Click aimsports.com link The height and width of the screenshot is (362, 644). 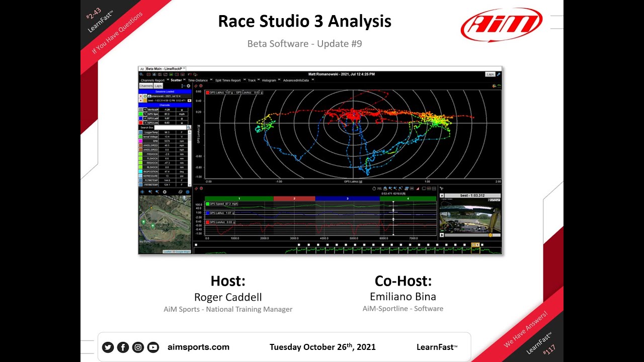click(198, 347)
